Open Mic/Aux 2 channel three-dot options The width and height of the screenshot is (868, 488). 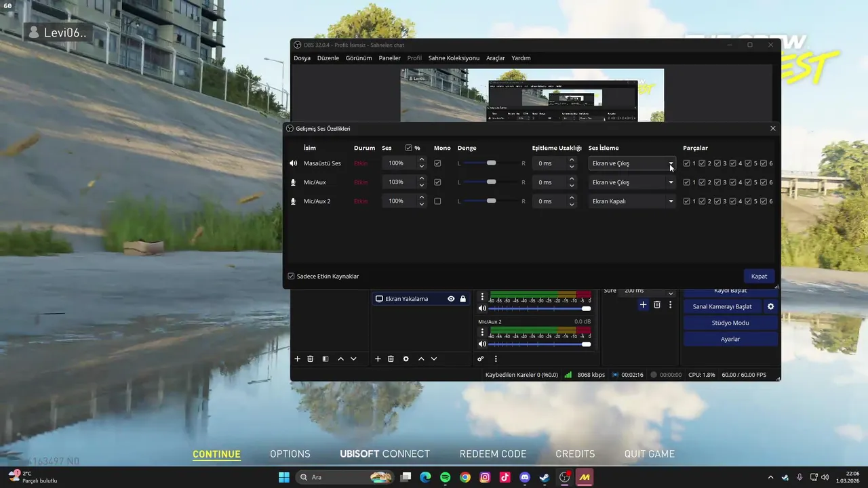(483, 332)
